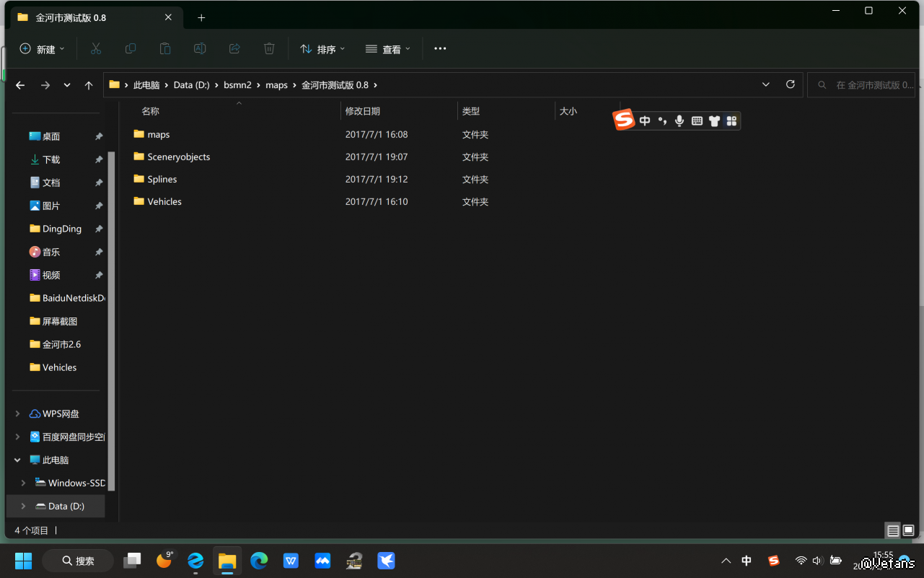Image resolution: width=924 pixels, height=578 pixels.
Task: Open the 查看 view dropdown
Action: [x=388, y=49]
